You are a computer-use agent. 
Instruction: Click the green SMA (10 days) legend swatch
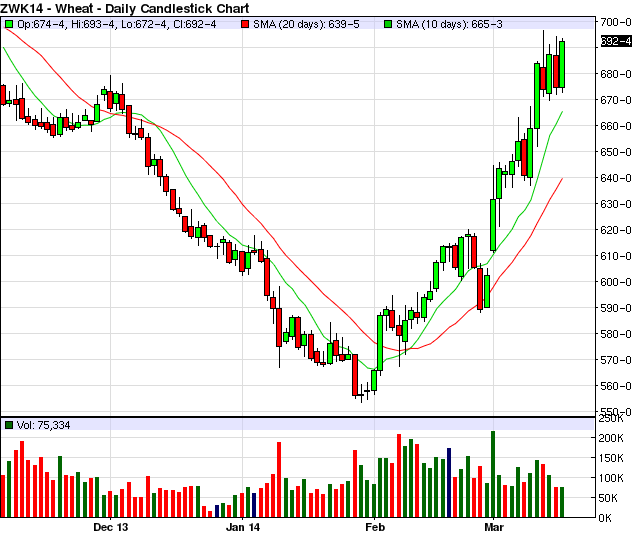[x=388, y=24]
